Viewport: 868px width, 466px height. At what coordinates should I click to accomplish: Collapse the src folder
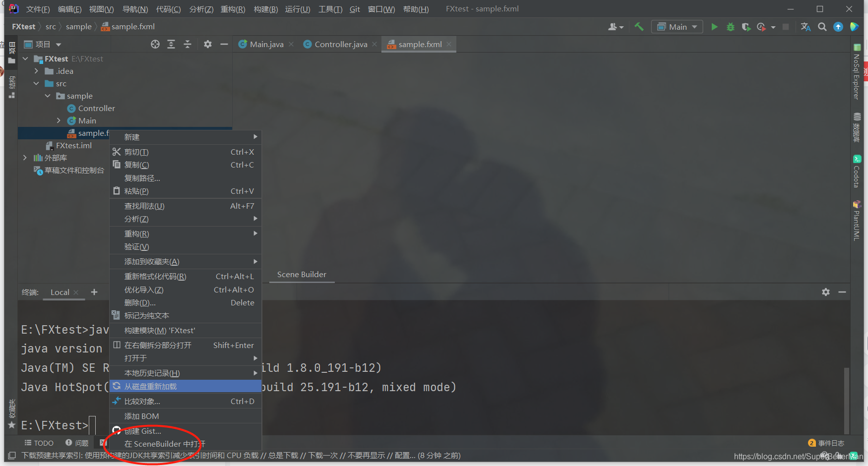click(36, 83)
